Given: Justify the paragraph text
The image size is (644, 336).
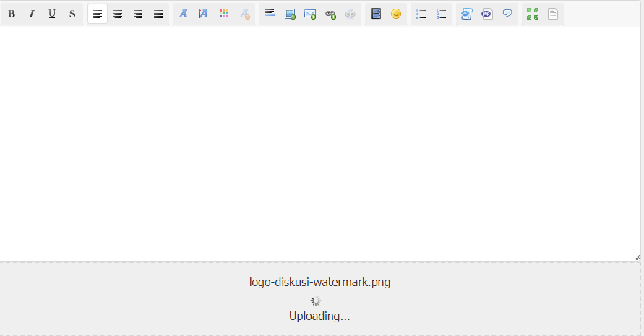Looking at the screenshot, I should [x=158, y=14].
